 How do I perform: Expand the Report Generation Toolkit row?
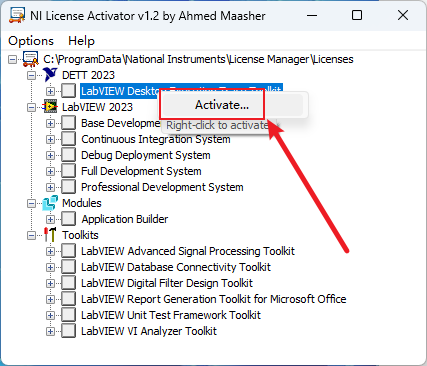50,299
